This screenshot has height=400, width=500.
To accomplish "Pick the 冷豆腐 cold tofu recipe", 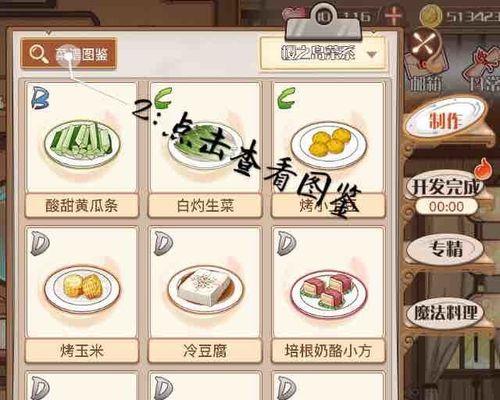I will 205,295.
